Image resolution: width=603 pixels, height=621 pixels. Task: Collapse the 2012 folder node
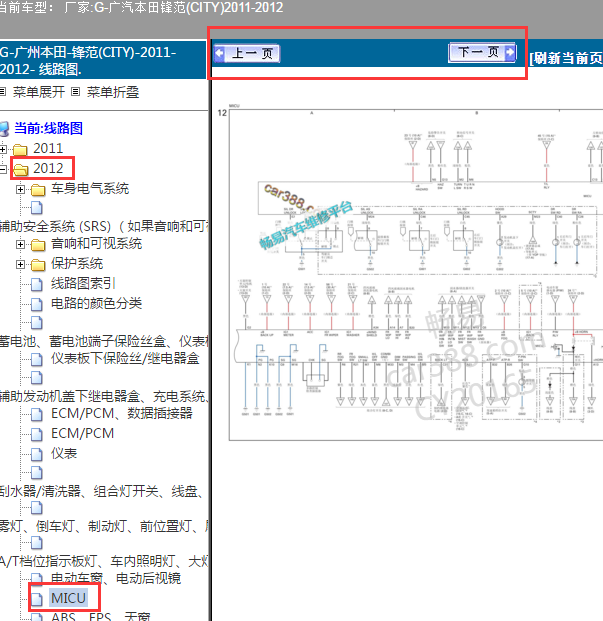click(3, 170)
